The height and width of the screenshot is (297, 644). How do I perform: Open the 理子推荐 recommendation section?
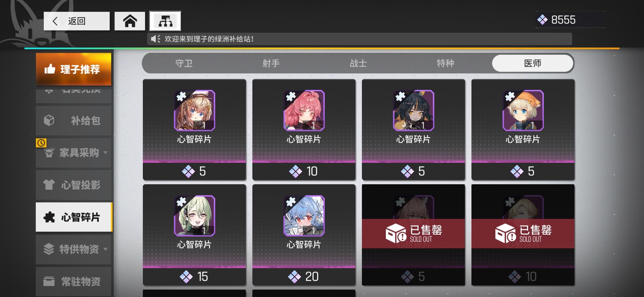73,69
